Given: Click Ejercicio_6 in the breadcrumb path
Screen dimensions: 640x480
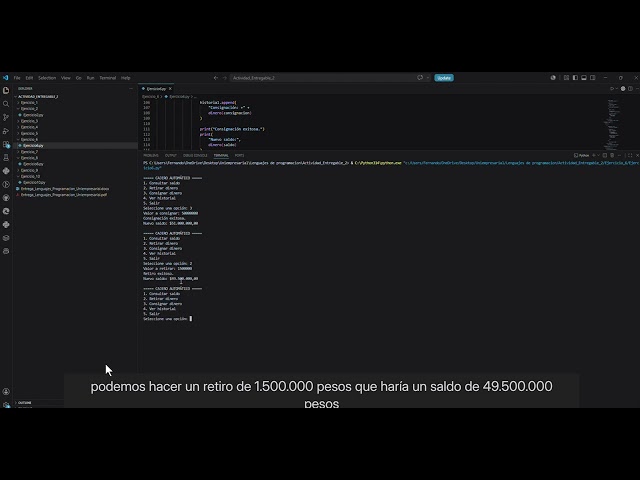Looking at the screenshot, I should click(x=151, y=97).
